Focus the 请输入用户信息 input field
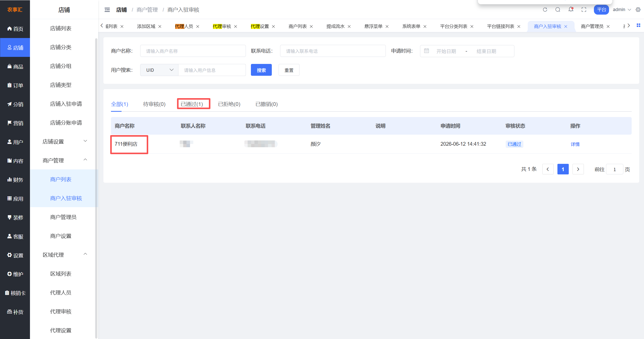644x339 pixels. click(212, 70)
